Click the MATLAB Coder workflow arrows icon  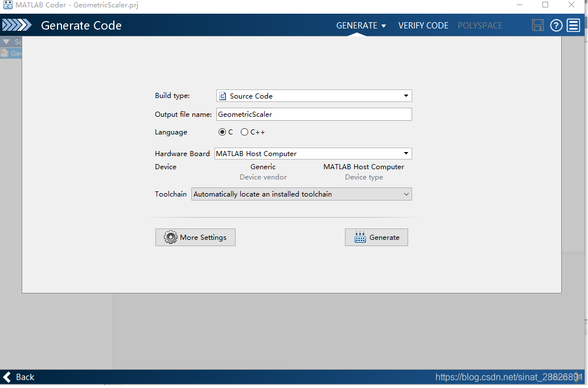coord(17,25)
